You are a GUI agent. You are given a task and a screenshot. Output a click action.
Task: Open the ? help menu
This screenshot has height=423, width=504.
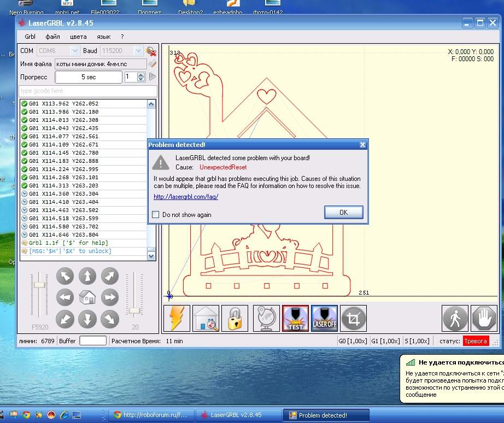tap(122, 37)
